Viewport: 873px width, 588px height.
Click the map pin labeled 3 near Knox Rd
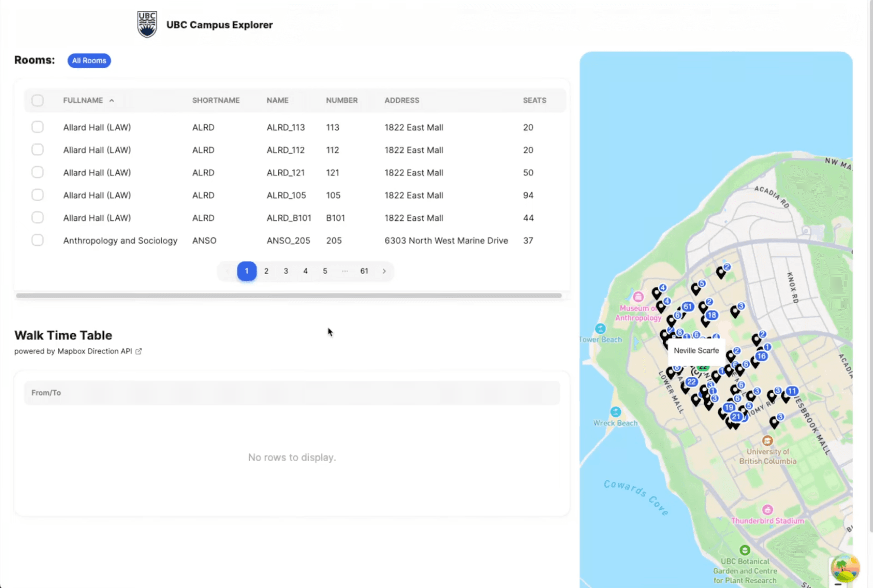[735, 311]
